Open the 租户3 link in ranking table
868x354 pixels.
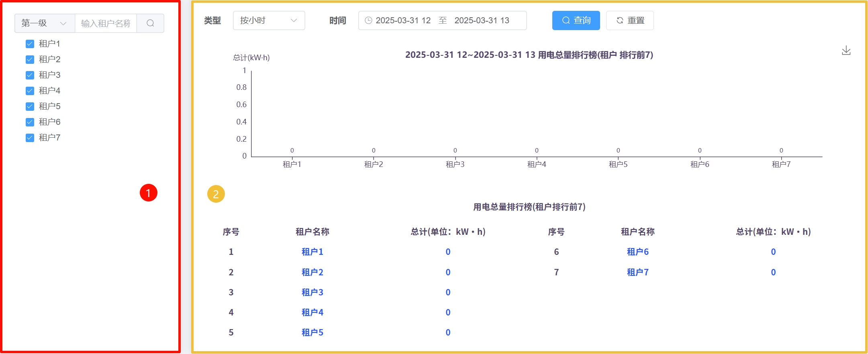(312, 292)
